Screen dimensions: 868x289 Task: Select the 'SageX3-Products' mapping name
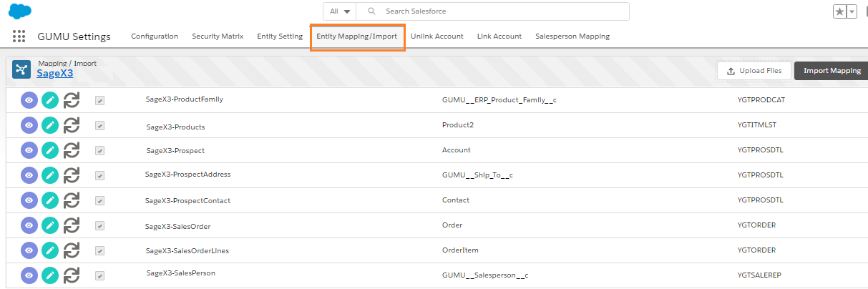pyautogui.click(x=175, y=127)
